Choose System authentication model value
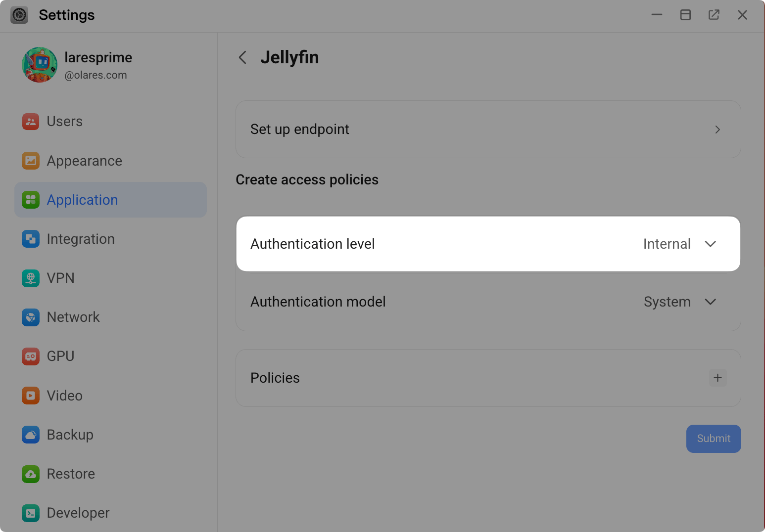765x532 pixels. point(667,302)
